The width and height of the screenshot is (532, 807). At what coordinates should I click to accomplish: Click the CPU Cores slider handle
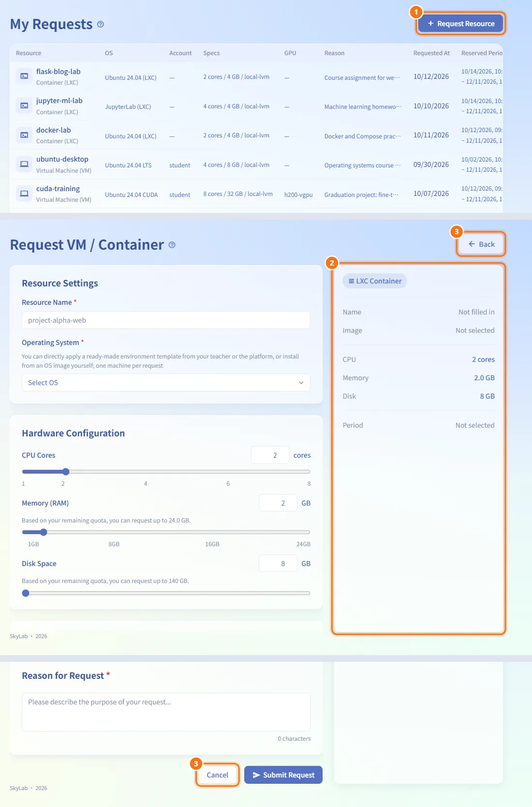point(66,472)
